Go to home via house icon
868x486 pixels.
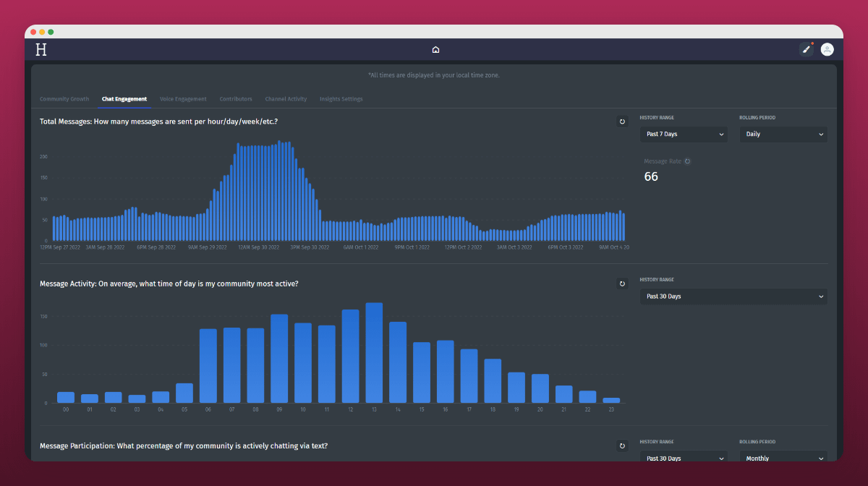point(435,50)
